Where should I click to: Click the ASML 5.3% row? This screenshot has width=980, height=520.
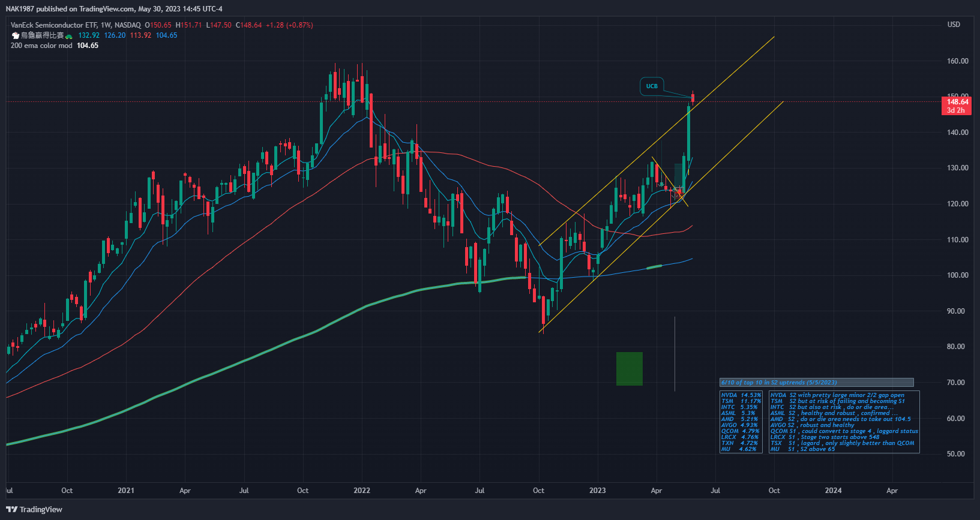tap(738, 413)
